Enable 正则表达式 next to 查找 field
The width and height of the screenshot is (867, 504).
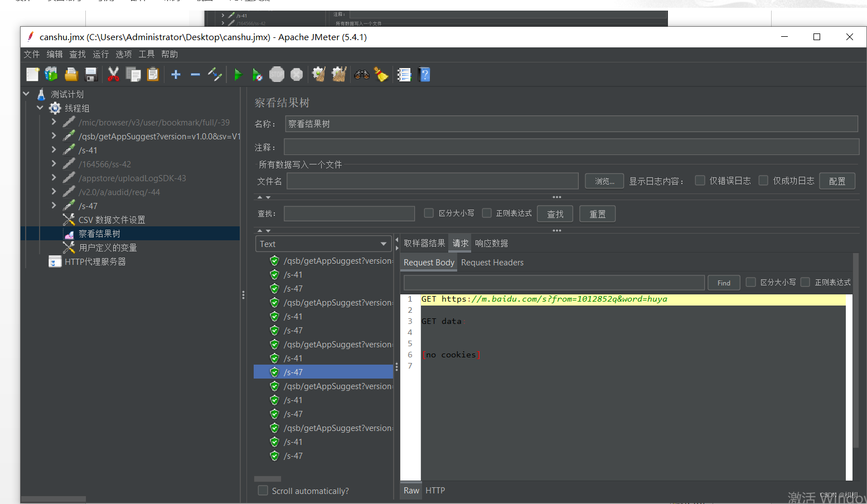pos(487,213)
